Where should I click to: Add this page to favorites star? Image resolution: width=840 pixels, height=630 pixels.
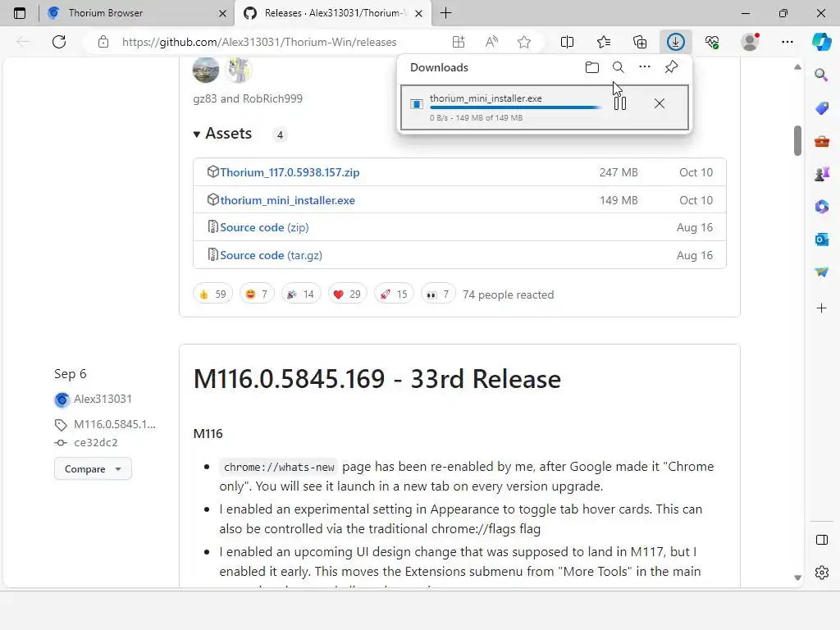[x=524, y=42]
